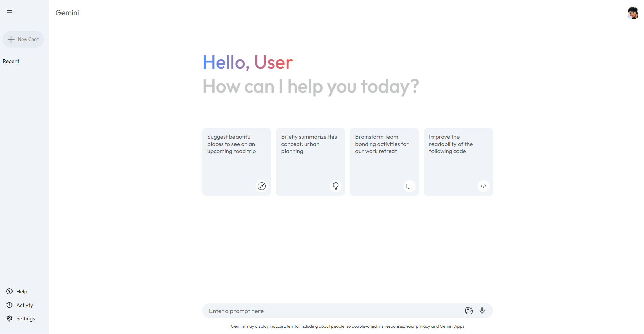Activate the microphone voice input

[x=482, y=311]
